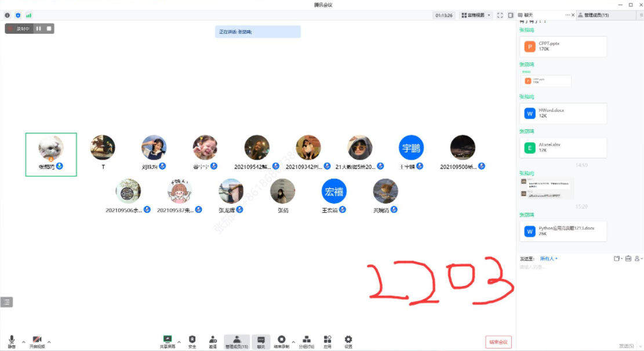
Task: Open the AExcel.xlsx attachment
Action: click(x=563, y=148)
